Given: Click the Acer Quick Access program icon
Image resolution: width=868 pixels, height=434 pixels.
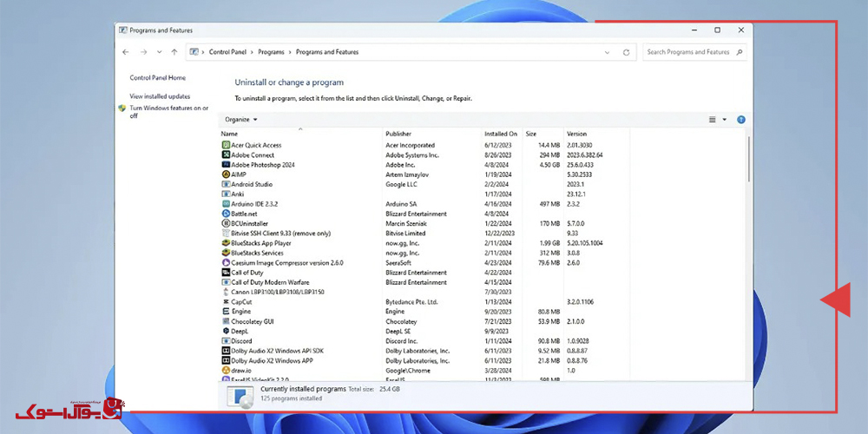Looking at the screenshot, I should click(x=226, y=145).
